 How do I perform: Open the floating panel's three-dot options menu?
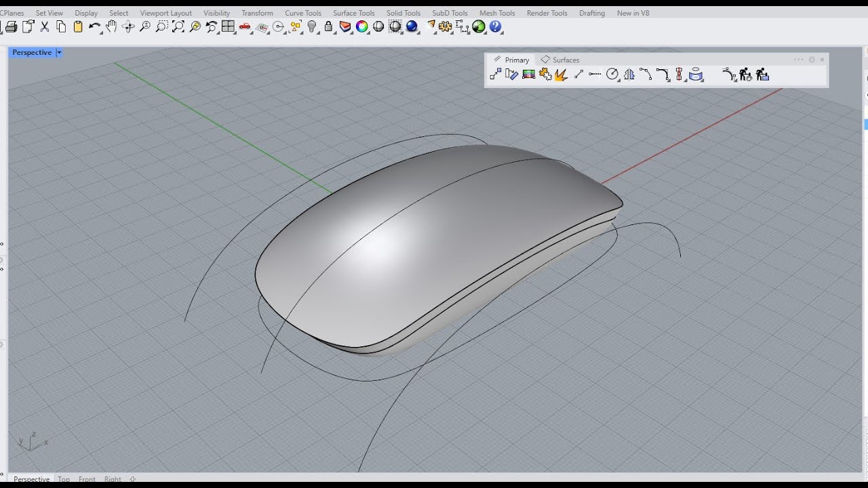point(798,60)
